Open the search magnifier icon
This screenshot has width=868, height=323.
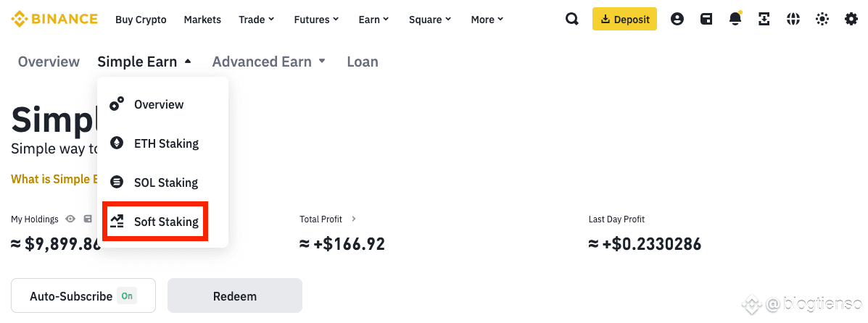click(x=572, y=20)
